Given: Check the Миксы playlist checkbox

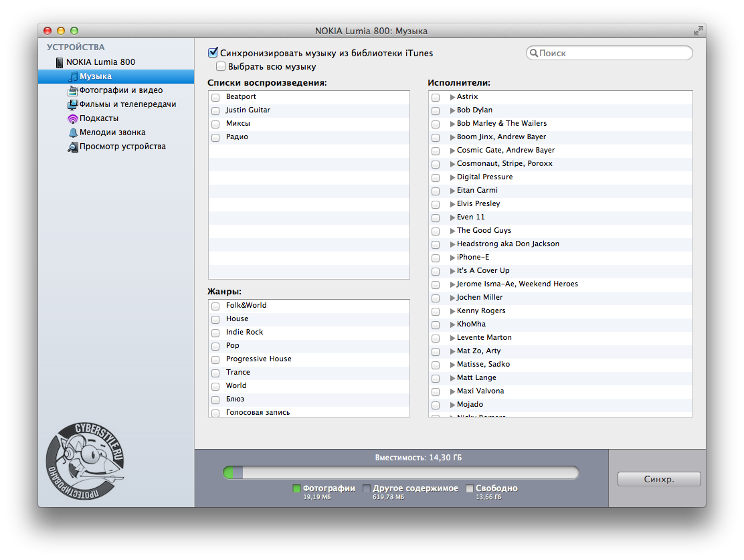Looking at the screenshot, I should pos(215,124).
